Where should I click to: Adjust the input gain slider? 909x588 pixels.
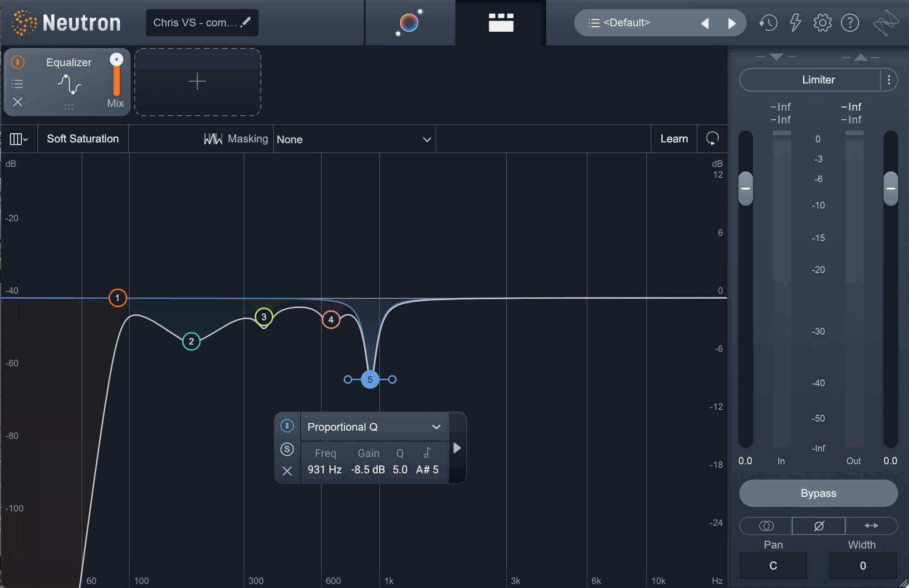[746, 188]
